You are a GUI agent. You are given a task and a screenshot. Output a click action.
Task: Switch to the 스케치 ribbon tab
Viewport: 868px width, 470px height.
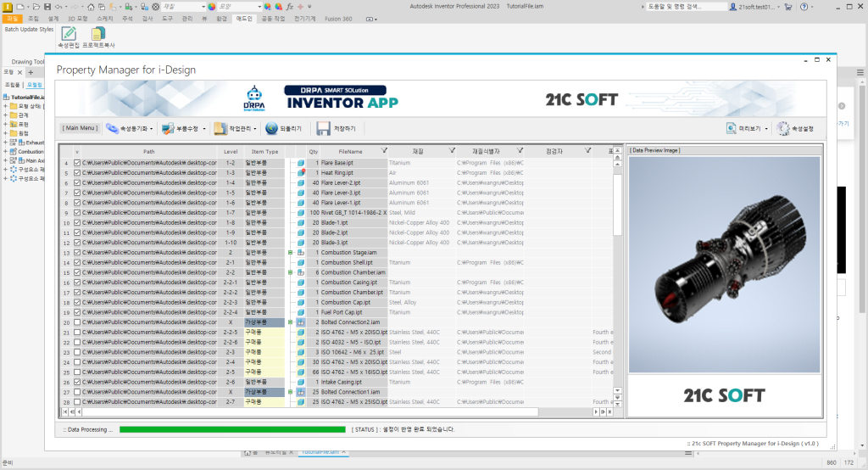(x=104, y=19)
